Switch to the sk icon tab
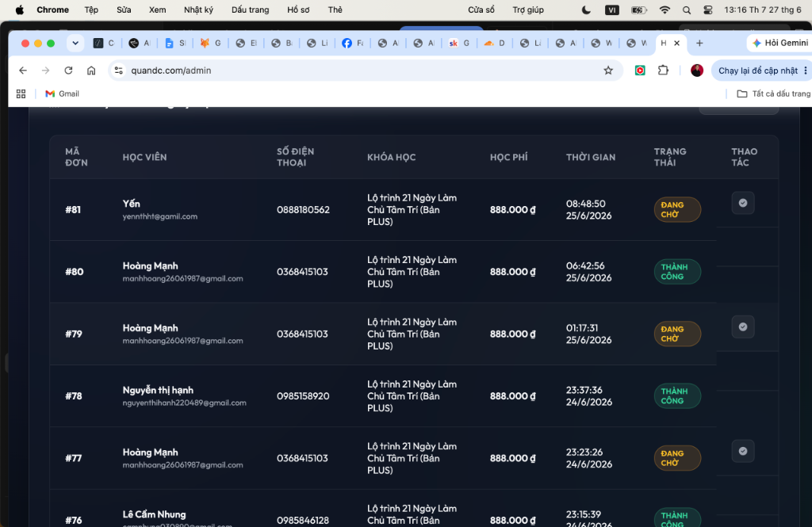This screenshot has width=812, height=527. click(459, 44)
